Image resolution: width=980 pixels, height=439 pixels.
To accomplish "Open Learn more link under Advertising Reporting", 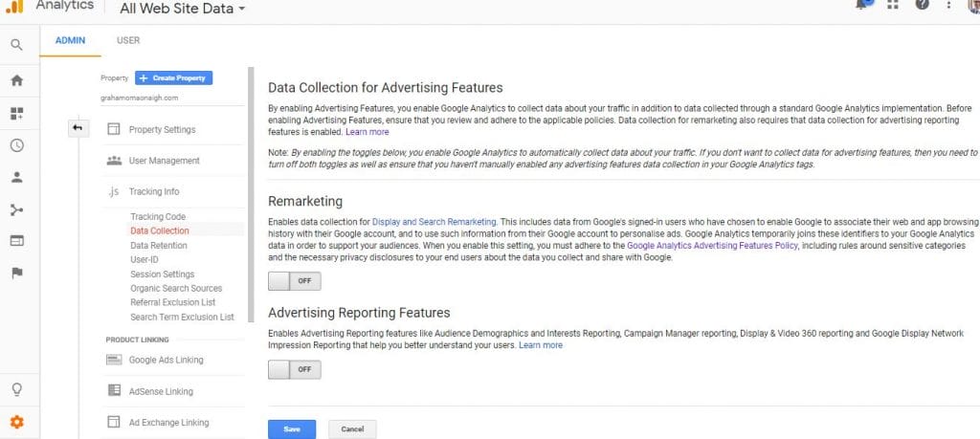I will click(541, 345).
